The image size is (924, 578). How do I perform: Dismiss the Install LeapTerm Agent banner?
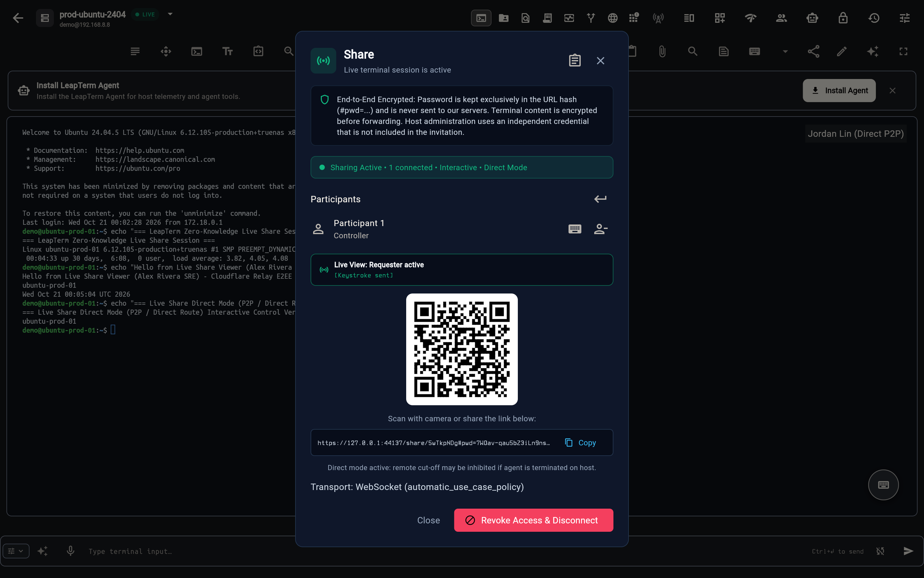point(892,91)
